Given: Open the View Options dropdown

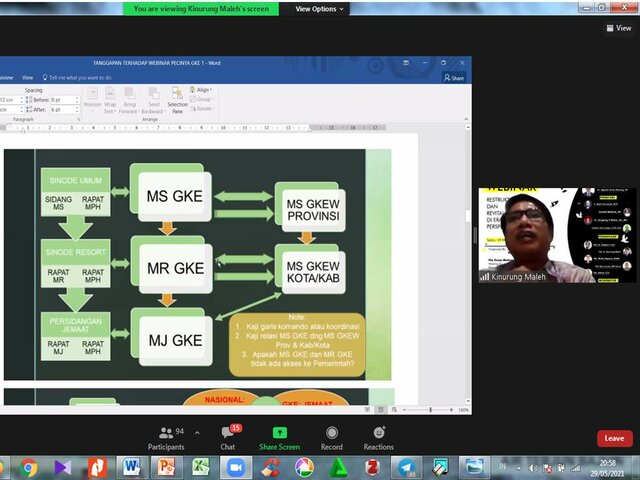Looking at the screenshot, I should click(319, 9).
